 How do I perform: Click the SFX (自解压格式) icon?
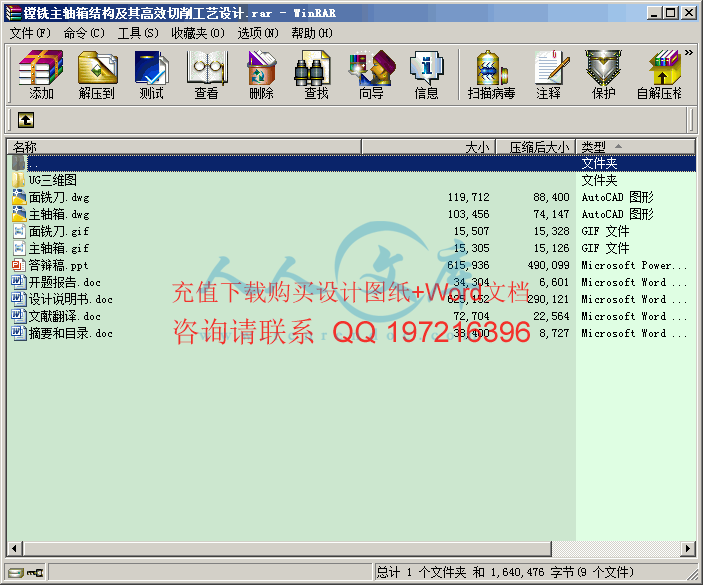coord(659,74)
